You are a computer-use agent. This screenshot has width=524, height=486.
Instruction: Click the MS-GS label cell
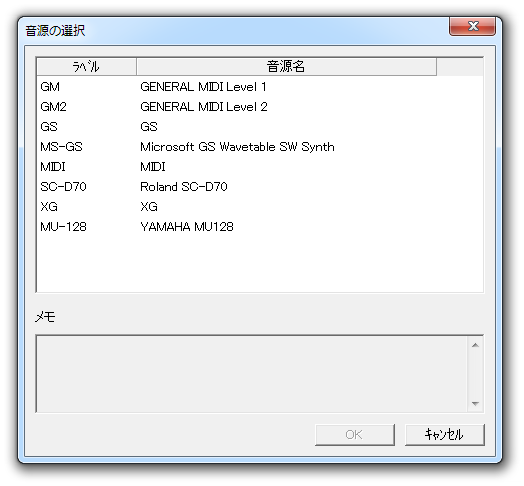pos(61,147)
